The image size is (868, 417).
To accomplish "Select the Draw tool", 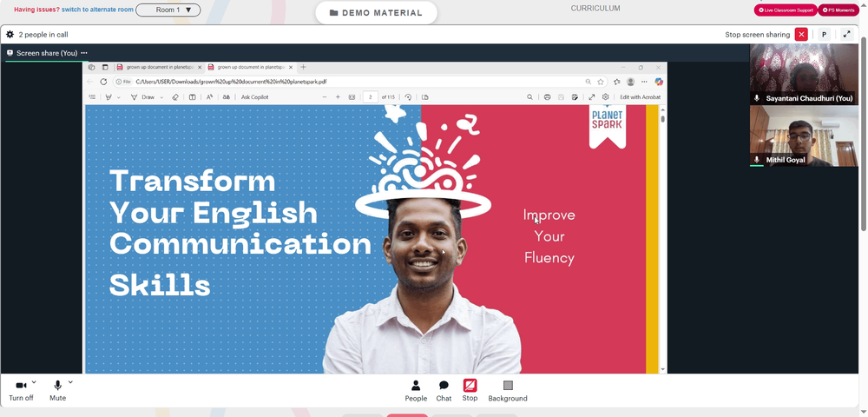I will click(x=143, y=97).
